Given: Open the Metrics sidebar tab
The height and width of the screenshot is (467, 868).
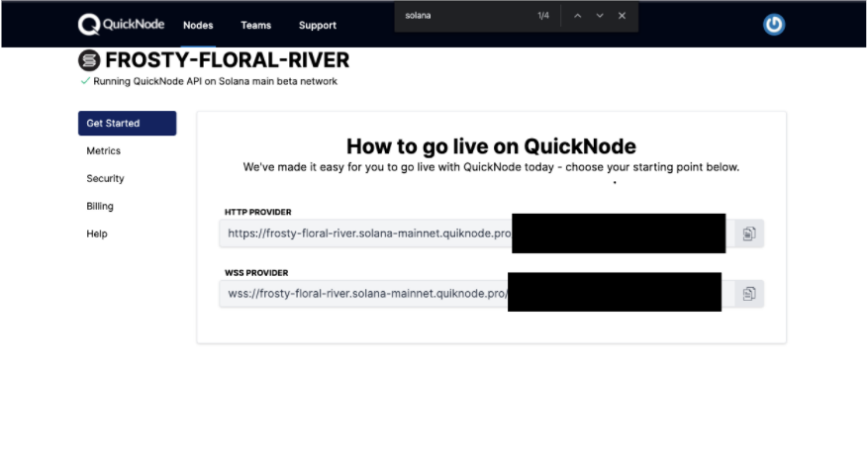Looking at the screenshot, I should (104, 150).
